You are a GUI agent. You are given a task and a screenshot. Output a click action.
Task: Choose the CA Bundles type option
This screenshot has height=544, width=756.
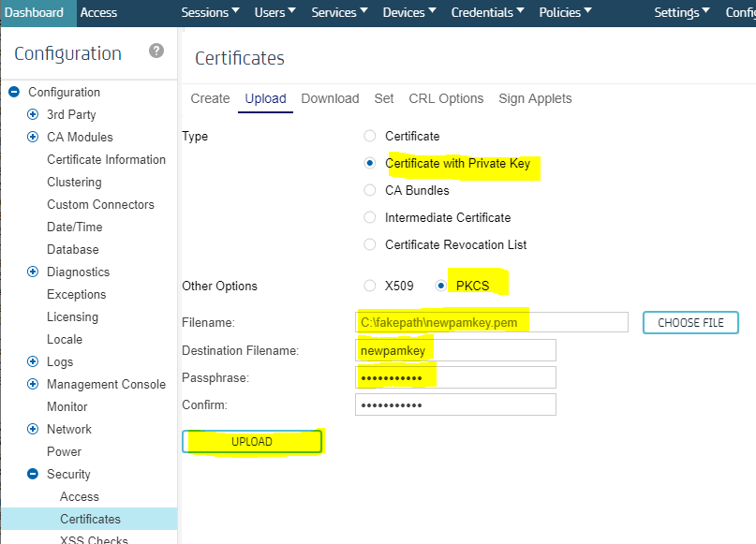coord(370,190)
